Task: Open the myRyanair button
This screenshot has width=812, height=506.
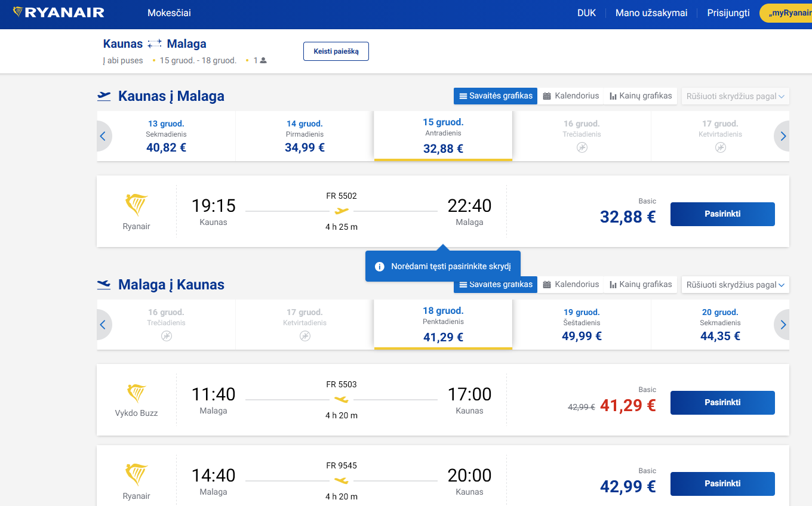Action: pyautogui.click(x=786, y=13)
